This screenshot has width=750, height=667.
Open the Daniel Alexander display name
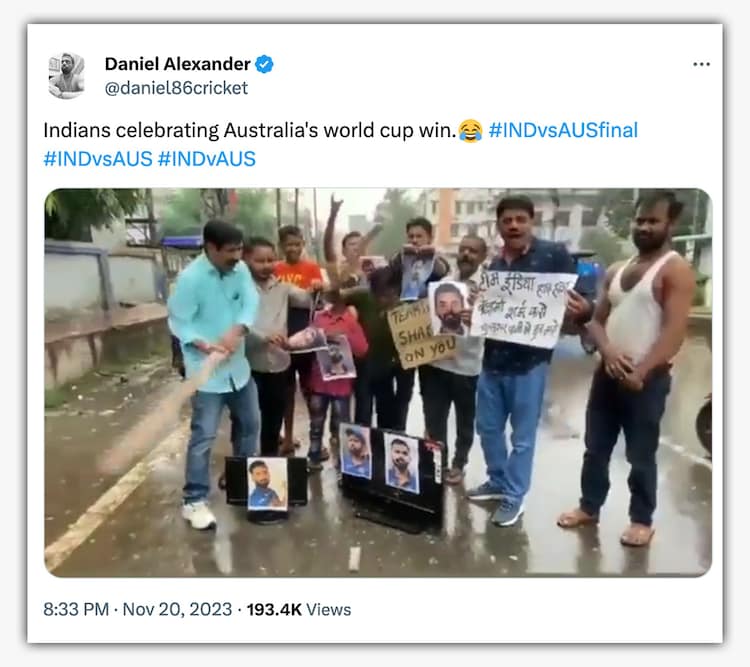(x=177, y=64)
